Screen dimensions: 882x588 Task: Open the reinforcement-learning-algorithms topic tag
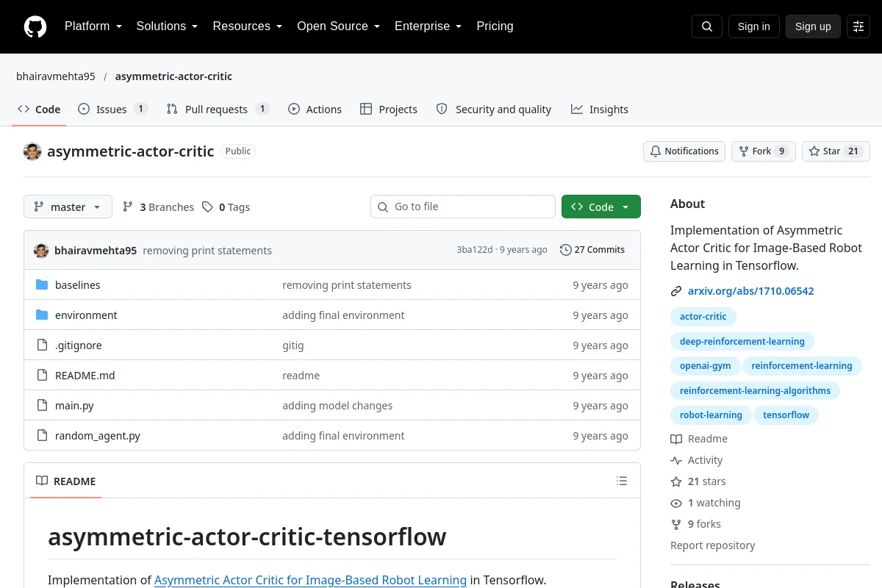(755, 391)
